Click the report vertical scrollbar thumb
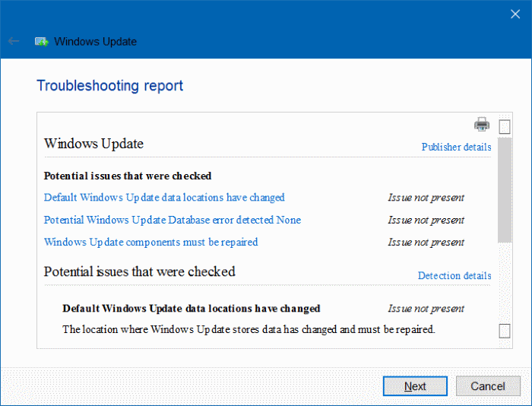Screen dimensions: 532x406 (505, 190)
